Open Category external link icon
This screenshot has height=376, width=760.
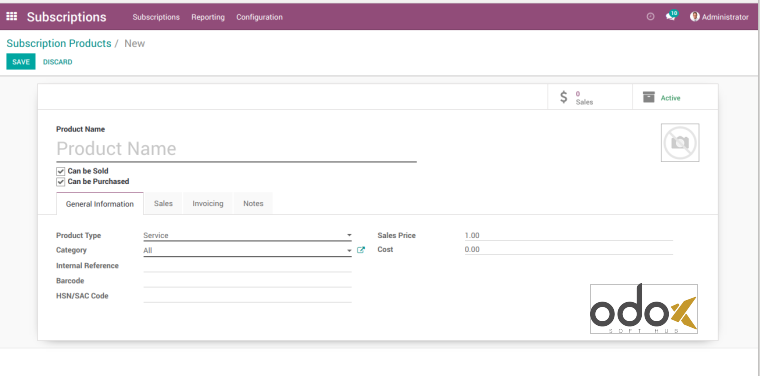tap(361, 250)
